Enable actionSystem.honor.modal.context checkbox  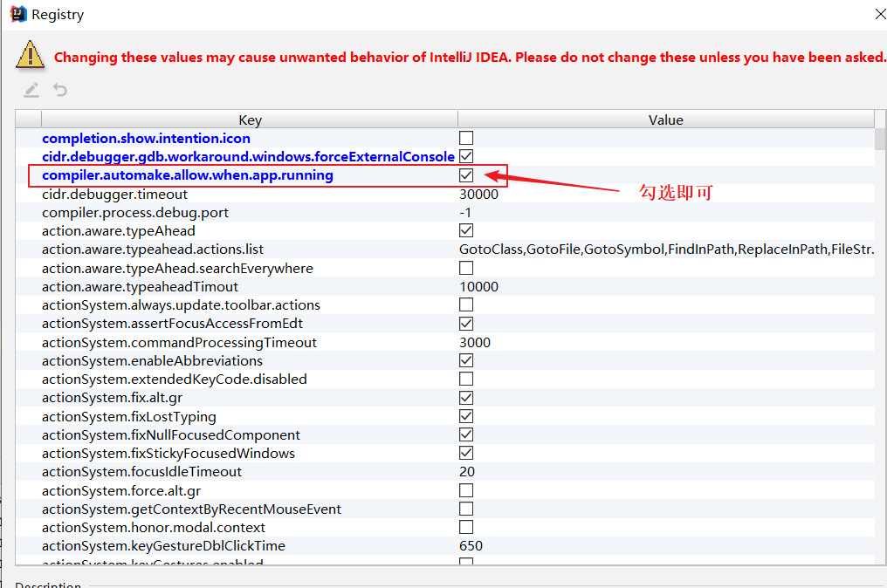pyautogui.click(x=466, y=528)
